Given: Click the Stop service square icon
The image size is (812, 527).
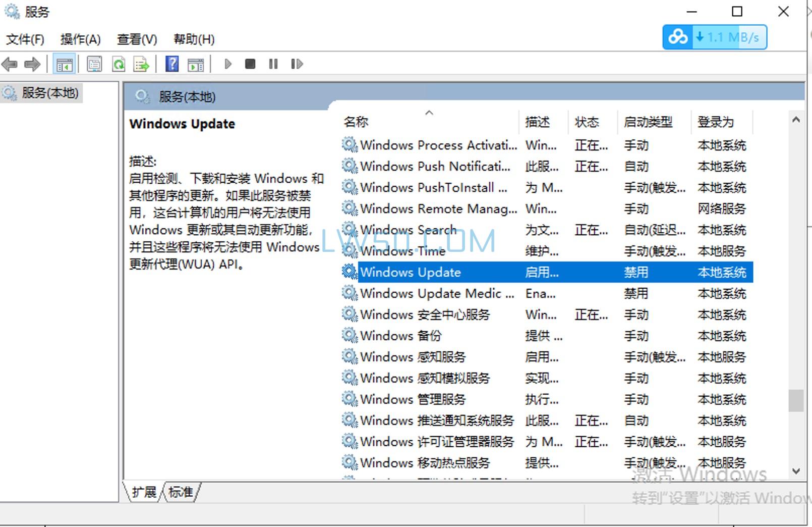Looking at the screenshot, I should point(250,64).
